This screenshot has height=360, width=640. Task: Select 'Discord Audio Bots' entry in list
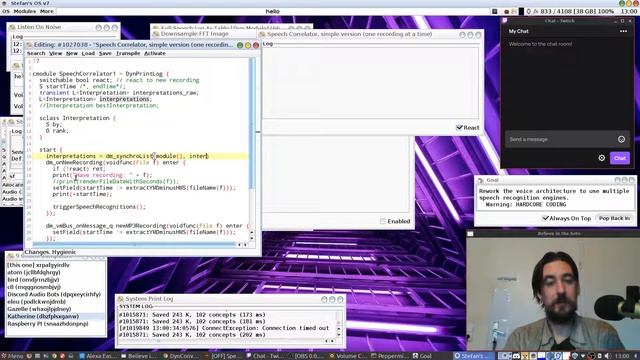(x=56, y=294)
